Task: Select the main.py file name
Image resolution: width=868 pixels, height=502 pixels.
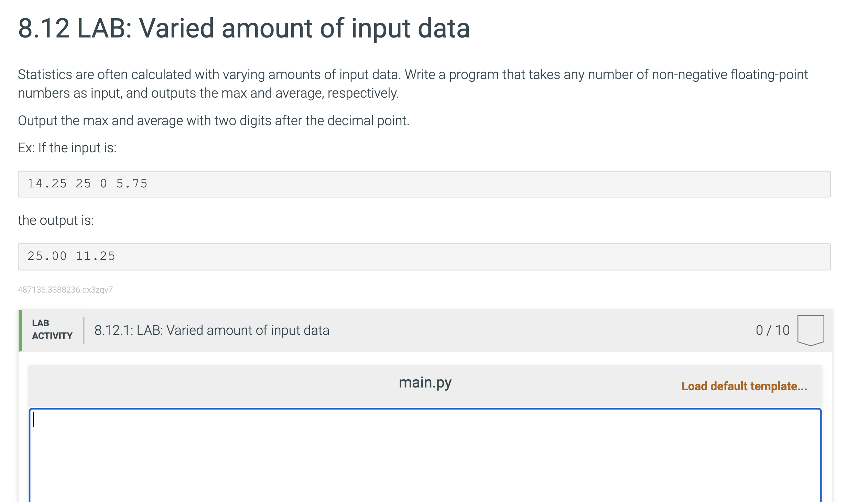Action: click(x=425, y=382)
